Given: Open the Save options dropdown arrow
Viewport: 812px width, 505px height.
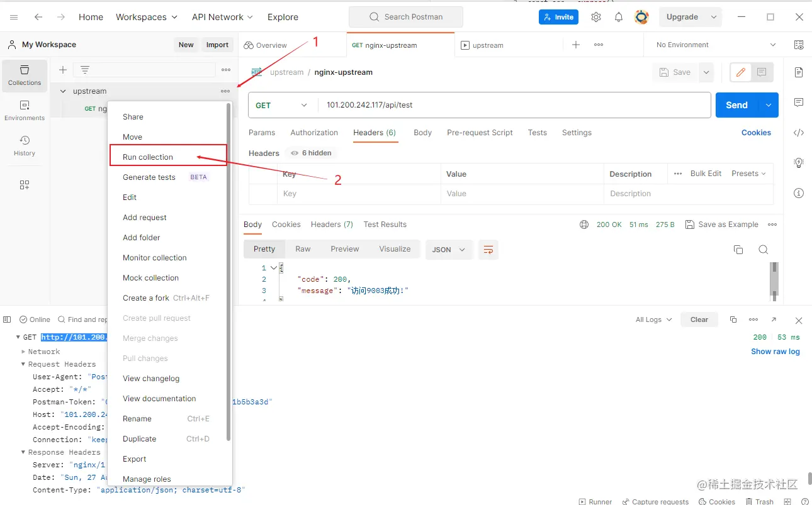Looking at the screenshot, I should point(706,72).
